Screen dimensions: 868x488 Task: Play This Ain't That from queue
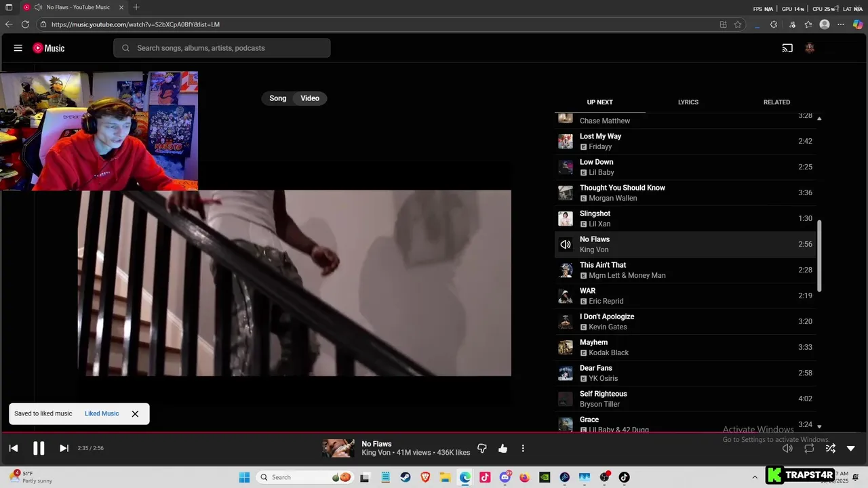coord(685,270)
